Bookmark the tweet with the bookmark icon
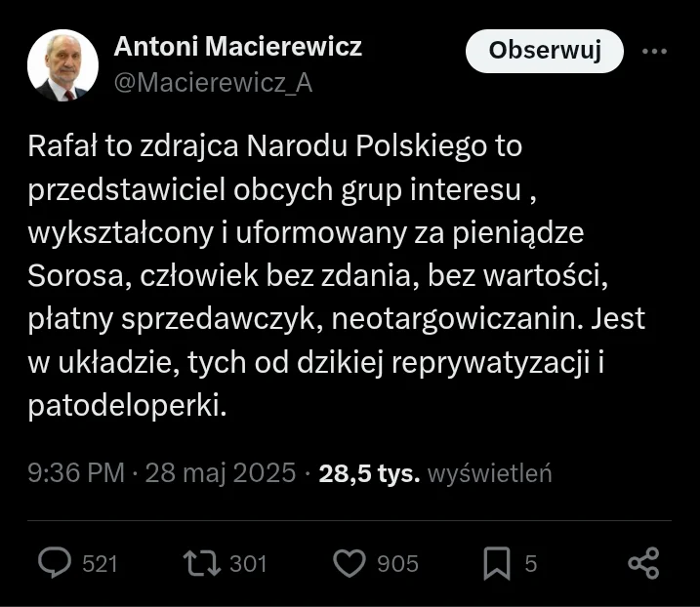The width and height of the screenshot is (700, 607). point(497,563)
